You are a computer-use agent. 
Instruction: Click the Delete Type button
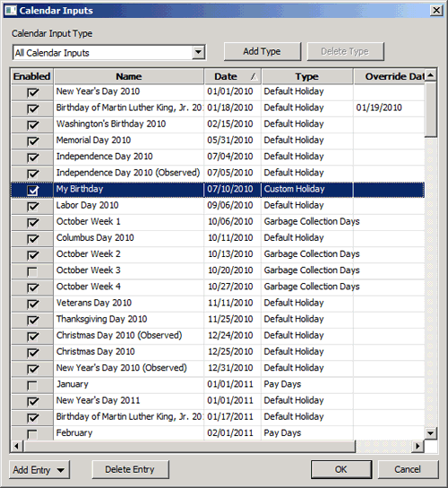pos(345,51)
